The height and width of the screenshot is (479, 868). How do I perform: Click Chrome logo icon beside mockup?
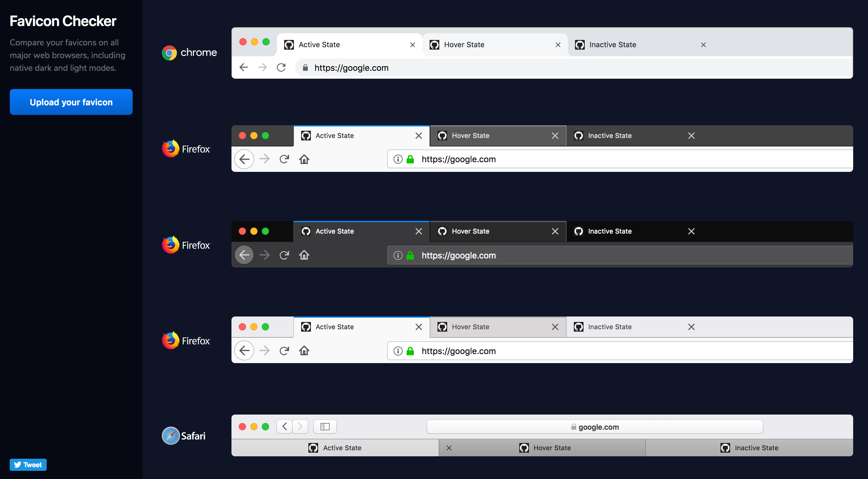pos(169,53)
